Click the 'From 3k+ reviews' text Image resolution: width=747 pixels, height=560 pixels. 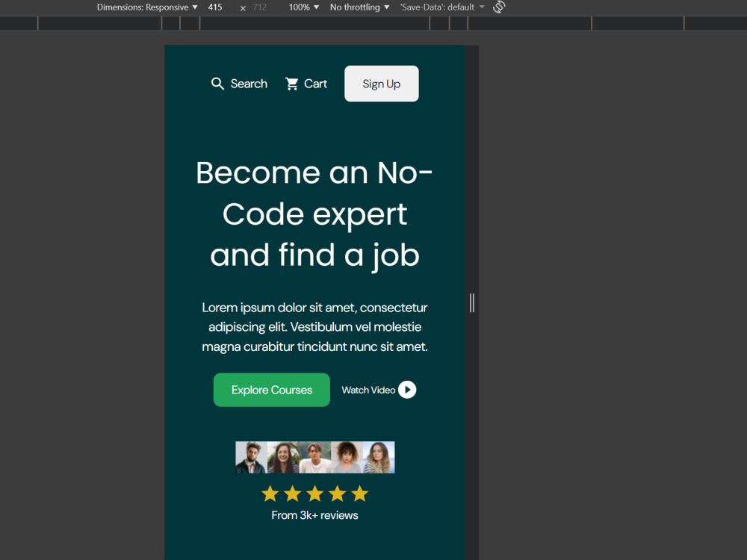tap(315, 515)
